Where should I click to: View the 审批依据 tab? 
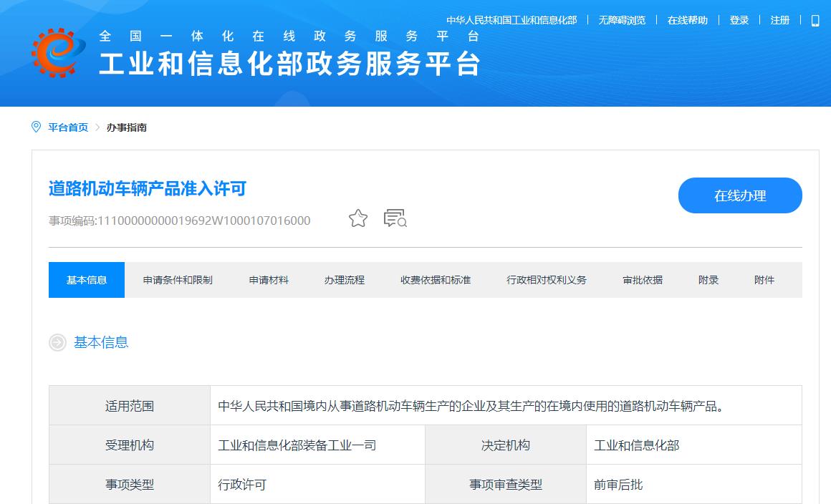tap(643, 280)
